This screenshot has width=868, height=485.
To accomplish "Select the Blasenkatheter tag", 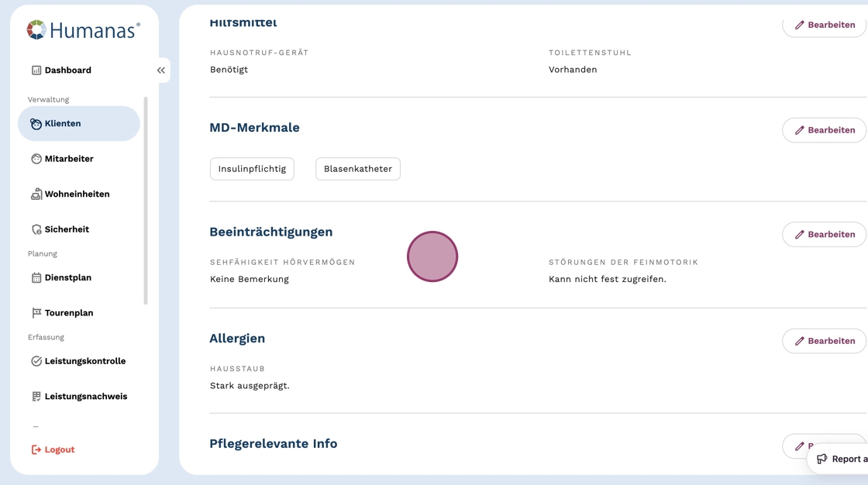I will pos(358,169).
